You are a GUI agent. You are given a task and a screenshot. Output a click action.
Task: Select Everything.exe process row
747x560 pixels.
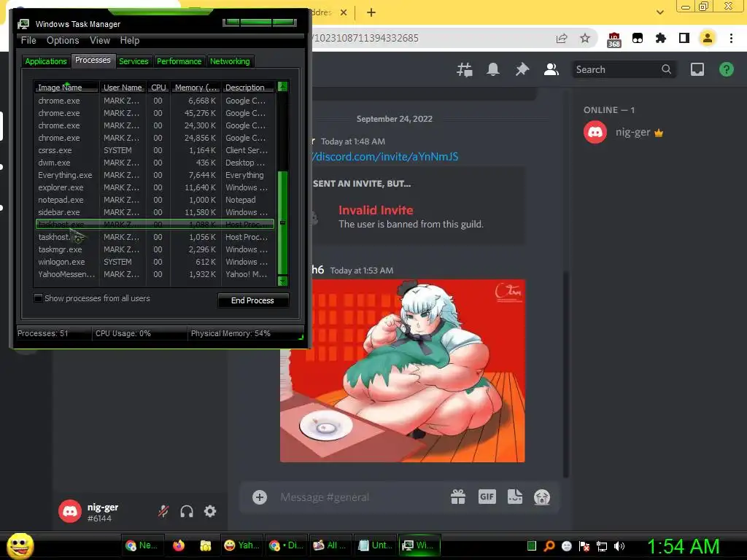(155, 175)
